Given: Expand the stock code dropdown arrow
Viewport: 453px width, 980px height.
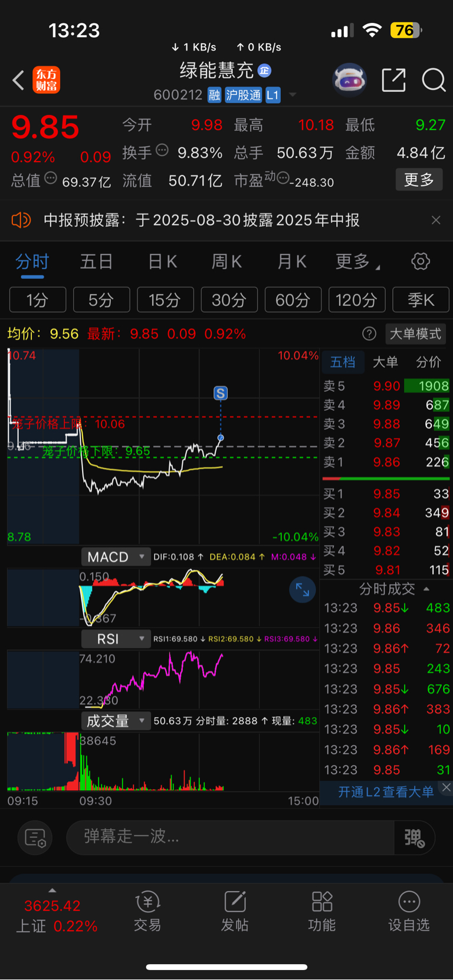Looking at the screenshot, I should [x=293, y=95].
